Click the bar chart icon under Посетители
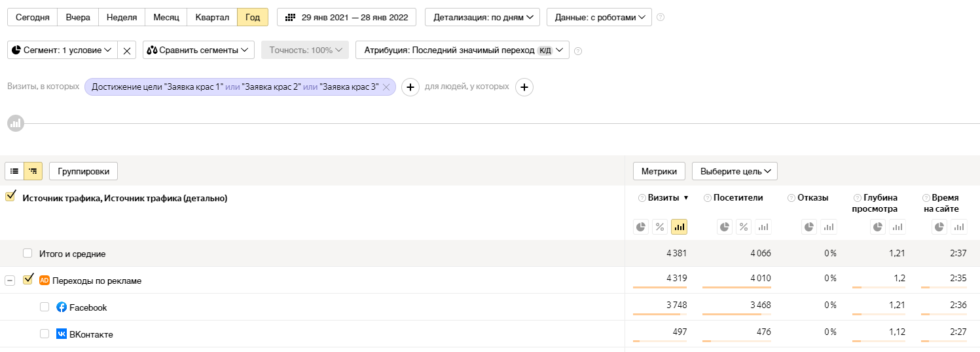 (763, 227)
